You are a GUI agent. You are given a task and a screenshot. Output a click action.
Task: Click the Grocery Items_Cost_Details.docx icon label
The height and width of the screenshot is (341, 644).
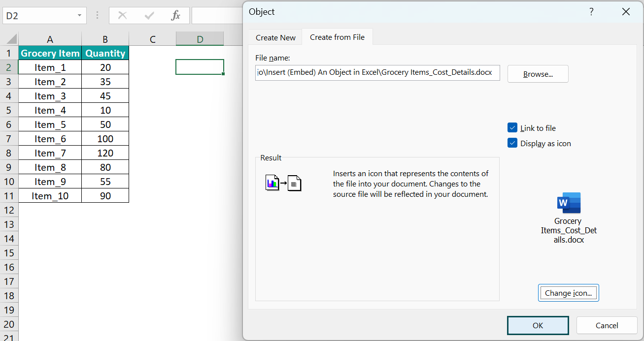point(569,230)
